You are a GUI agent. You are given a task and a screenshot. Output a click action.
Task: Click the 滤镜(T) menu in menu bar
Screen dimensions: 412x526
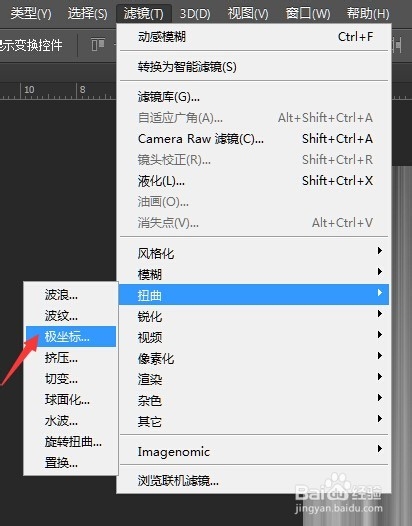(x=144, y=14)
